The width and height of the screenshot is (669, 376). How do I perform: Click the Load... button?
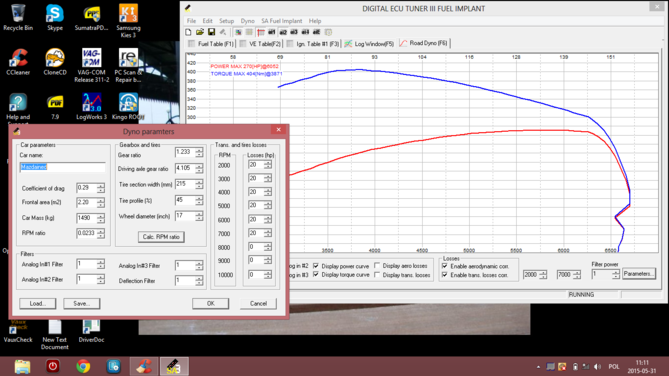38,303
